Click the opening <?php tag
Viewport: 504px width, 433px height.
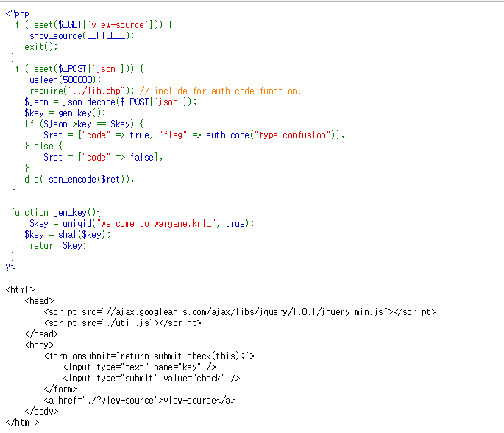coord(18,13)
